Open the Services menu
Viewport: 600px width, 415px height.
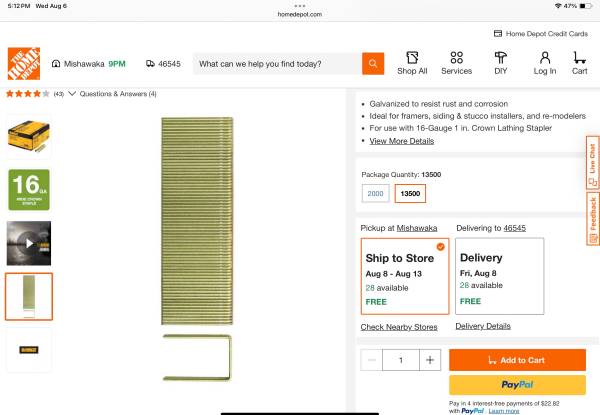tap(457, 63)
